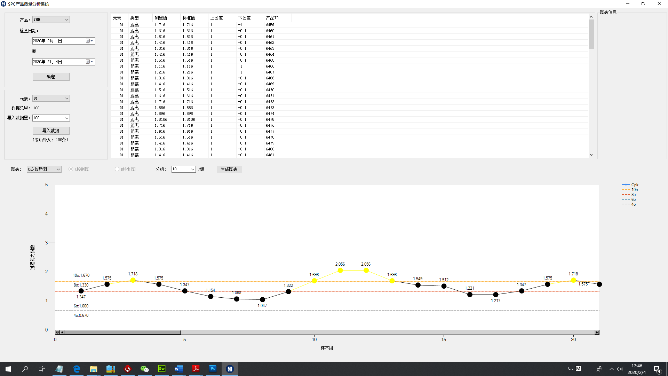This screenshot has height=376, width=668.
Task: Open the end date calendar picker icon
Action: [x=89, y=62]
